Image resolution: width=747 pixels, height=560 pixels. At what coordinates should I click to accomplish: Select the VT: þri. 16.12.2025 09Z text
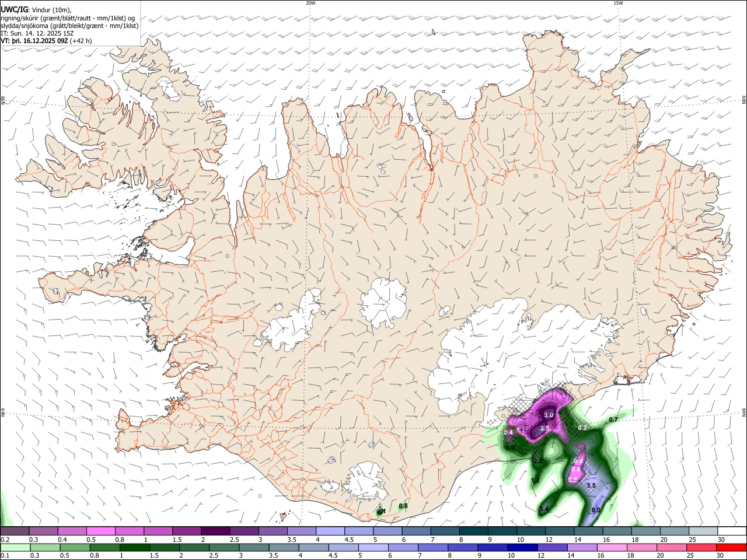(x=34, y=41)
